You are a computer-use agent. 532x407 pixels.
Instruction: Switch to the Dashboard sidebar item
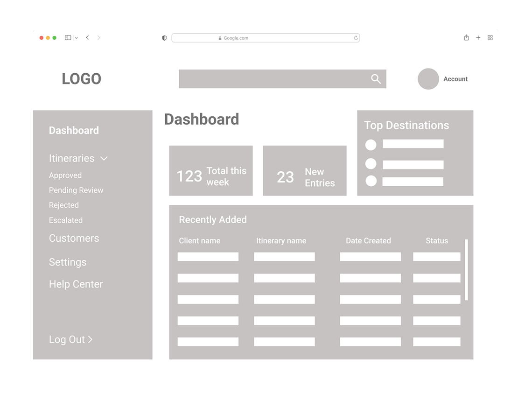pos(74,131)
